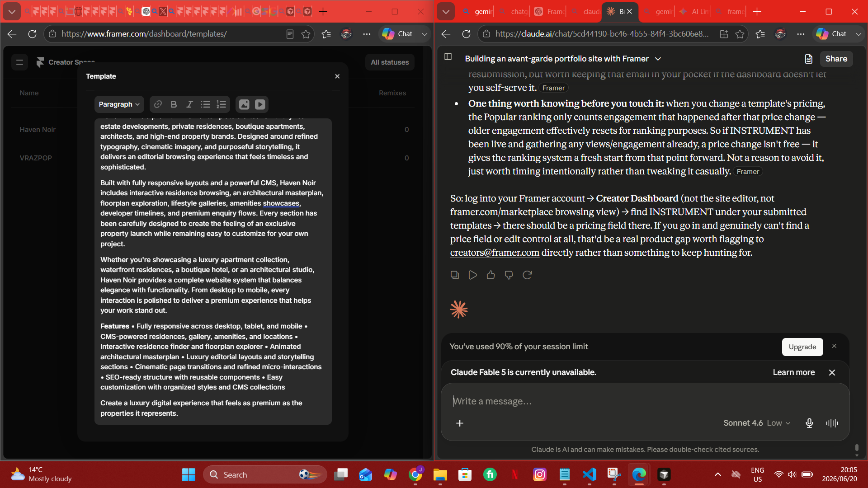The height and width of the screenshot is (488, 868).
Task: Insert a link in the template editor
Action: [158, 104]
